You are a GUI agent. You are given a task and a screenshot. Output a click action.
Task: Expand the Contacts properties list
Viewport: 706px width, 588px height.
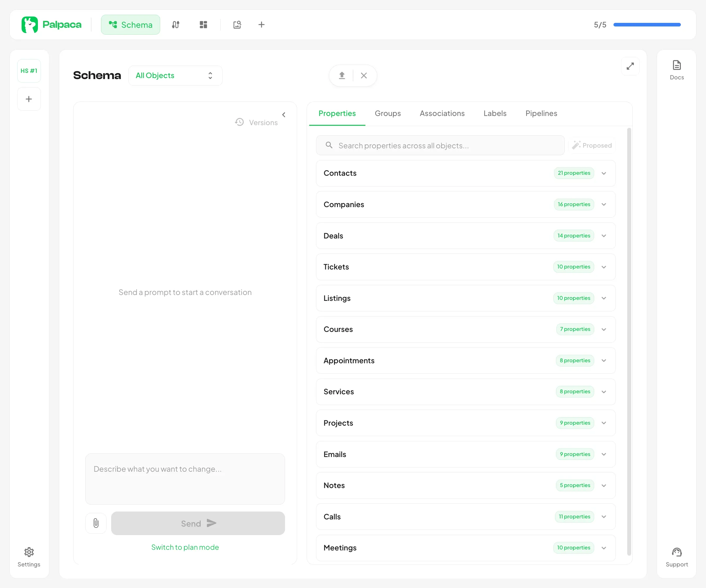coord(604,173)
